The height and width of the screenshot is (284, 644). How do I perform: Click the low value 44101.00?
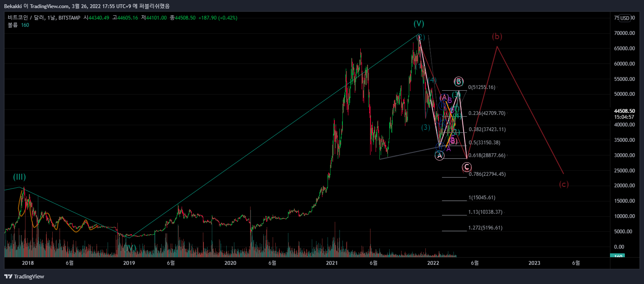click(x=156, y=18)
